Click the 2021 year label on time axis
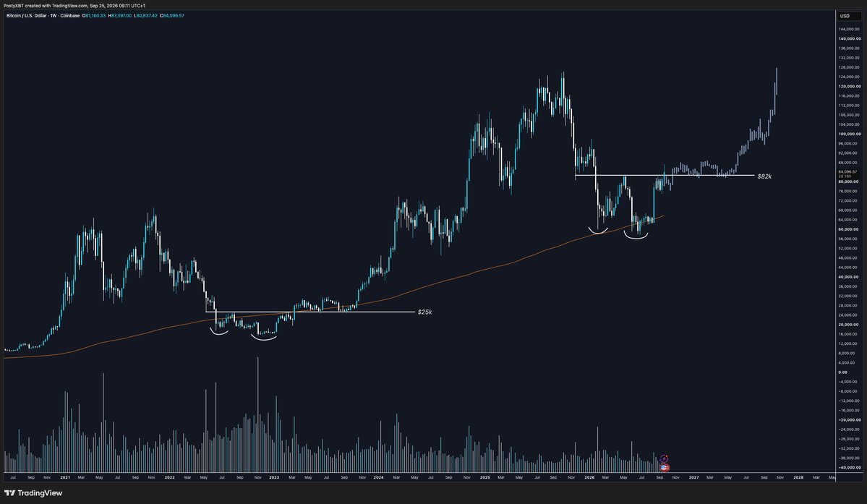The image size is (867, 504). coord(65,477)
